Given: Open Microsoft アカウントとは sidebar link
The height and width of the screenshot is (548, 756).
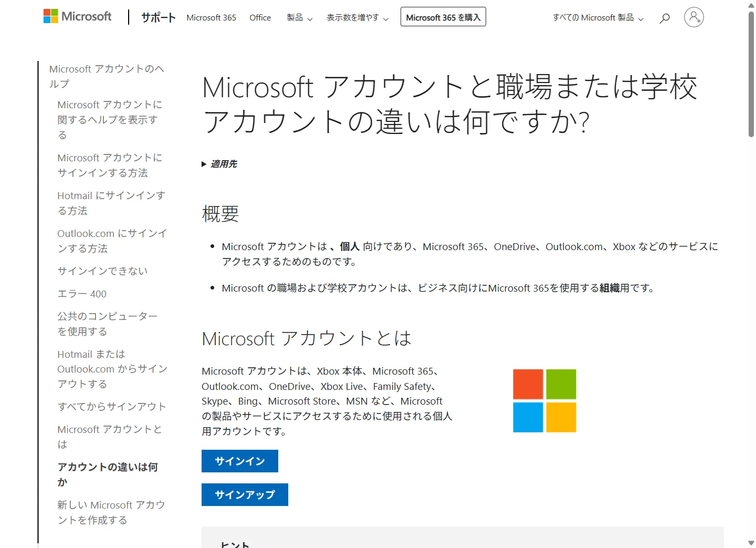Looking at the screenshot, I should point(110,437).
